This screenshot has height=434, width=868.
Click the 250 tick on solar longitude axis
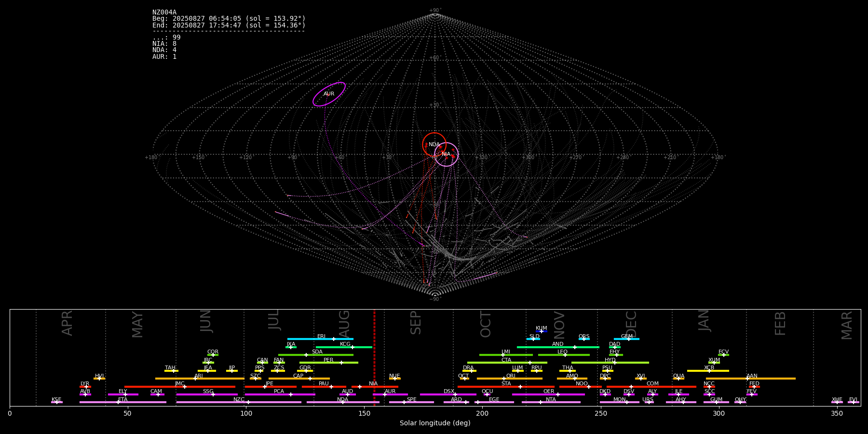point(600,413)
